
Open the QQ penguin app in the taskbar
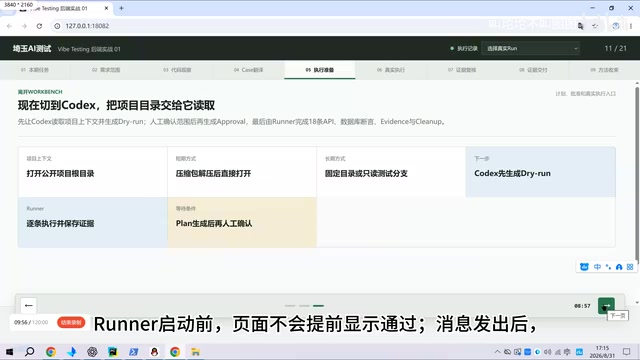click(x=154, y=351)
